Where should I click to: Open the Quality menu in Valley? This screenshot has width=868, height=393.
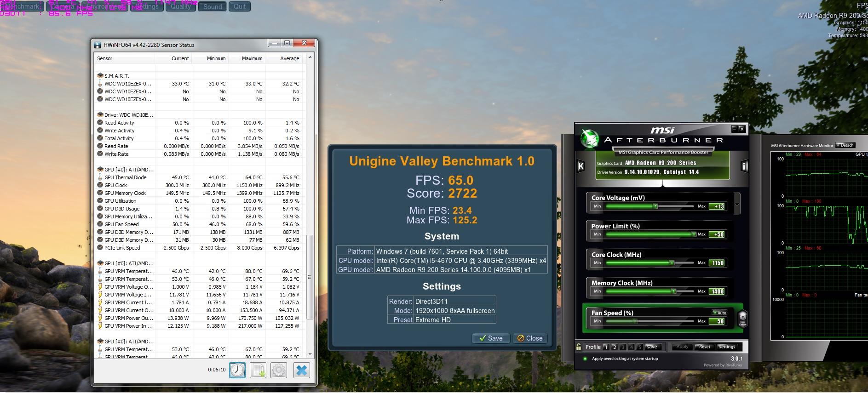pos(181,6)
